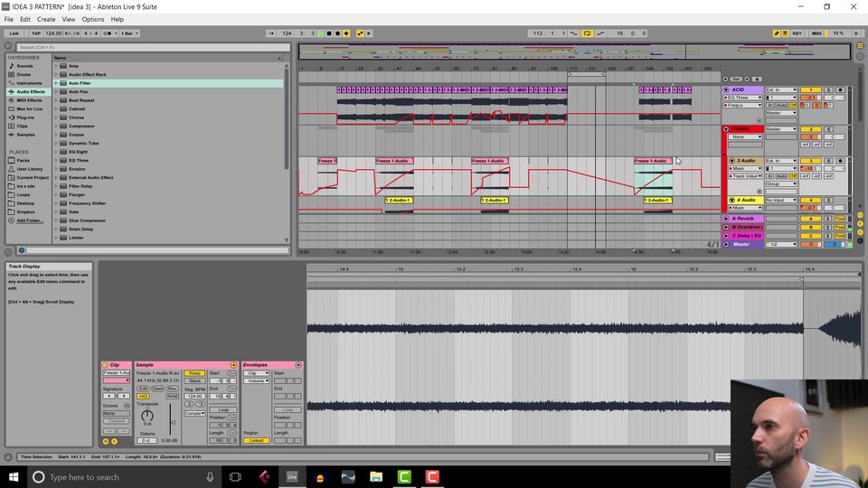868x488 pixels.
Task: Open Windows Start menu
Action: point(14,477)
